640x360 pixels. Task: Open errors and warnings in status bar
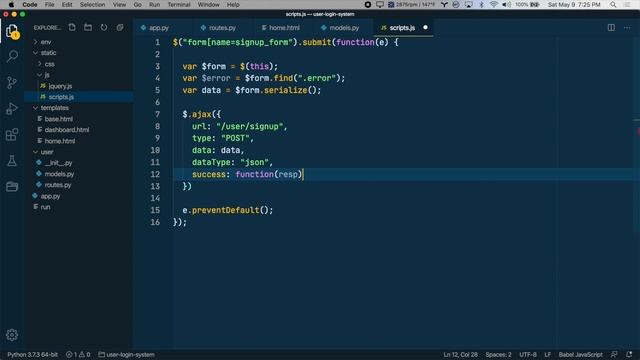[x=78, y=354]
